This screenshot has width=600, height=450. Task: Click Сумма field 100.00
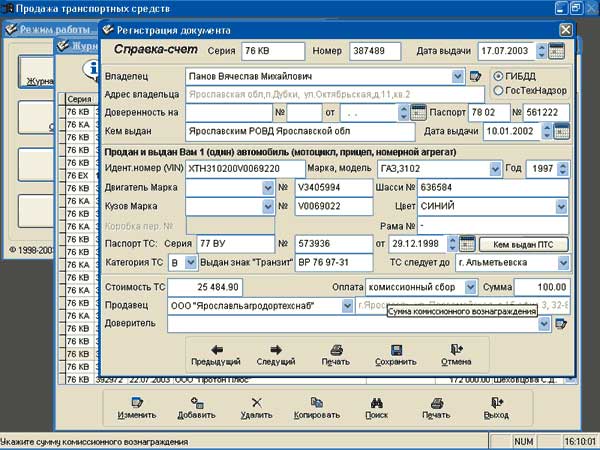coord(542,287)
